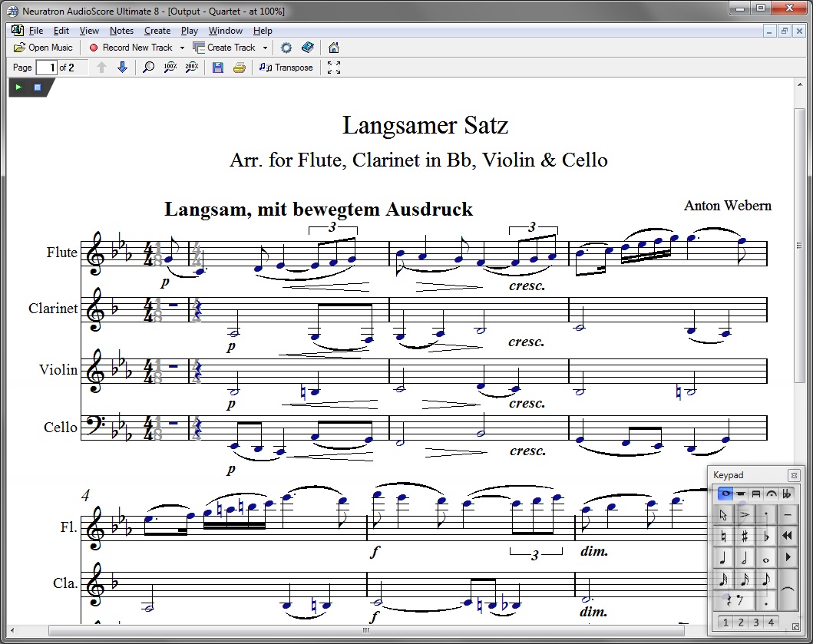Go to the Home screen icon
The width and height of the screenshot is (813, 644).
[x=333, y=48]
